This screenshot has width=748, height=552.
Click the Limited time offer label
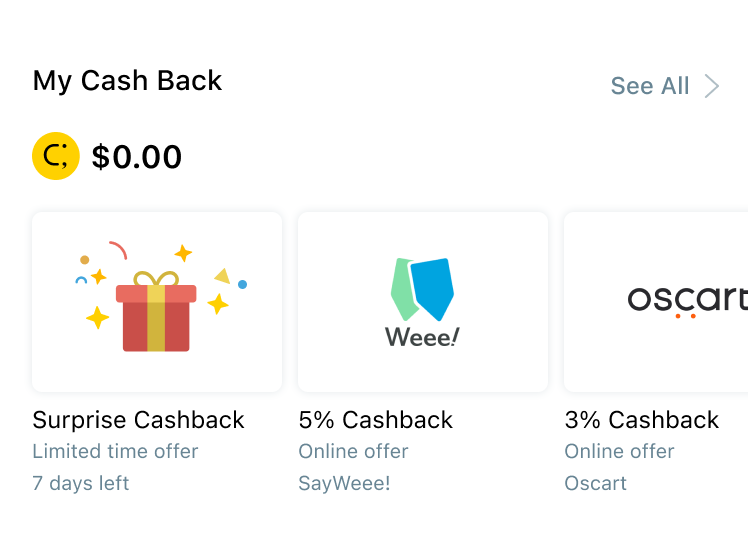click(115, 451)
